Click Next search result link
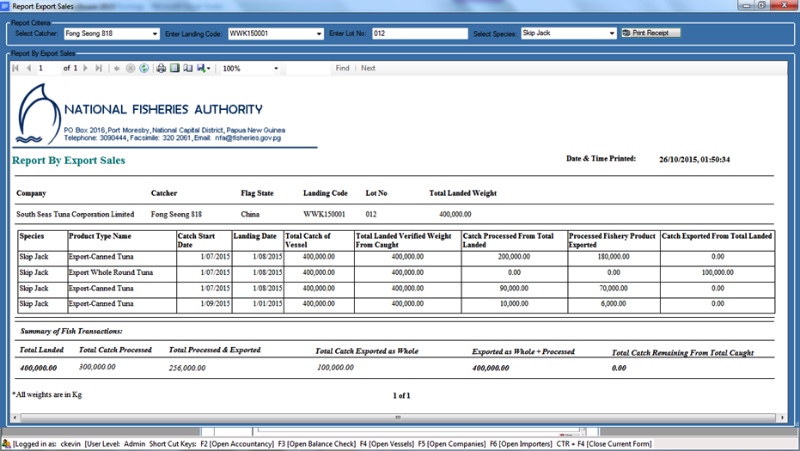Image resolution: width=800 pixels, height=451 pixels. coord(368,68)
